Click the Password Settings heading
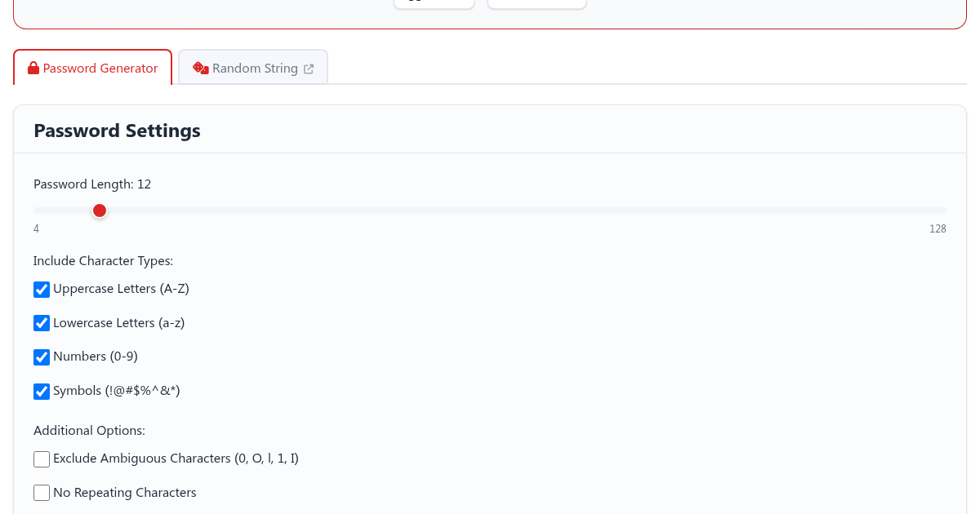 117,131
